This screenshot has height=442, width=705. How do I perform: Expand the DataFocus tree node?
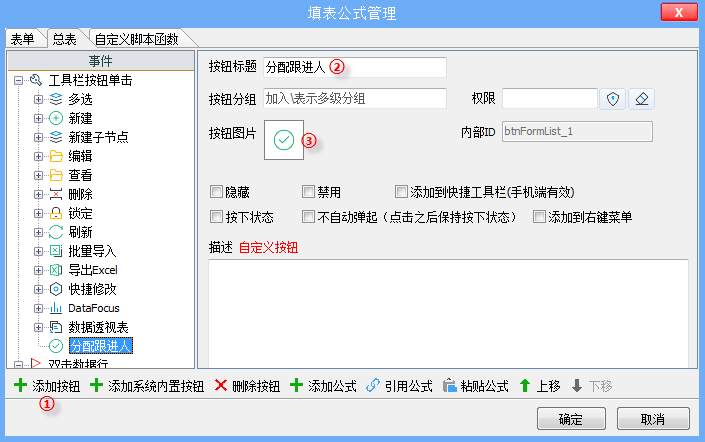38,308
